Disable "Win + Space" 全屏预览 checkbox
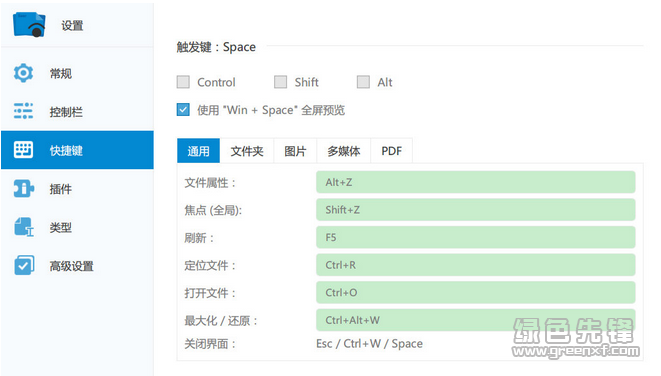This screenshot has width=661, height=376. (x=183, y=110)
